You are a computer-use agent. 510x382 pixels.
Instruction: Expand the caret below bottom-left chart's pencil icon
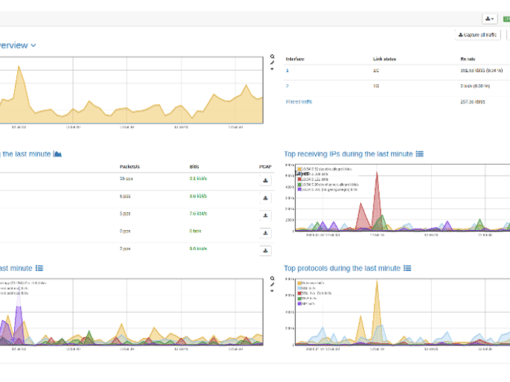tap(272, 291)
